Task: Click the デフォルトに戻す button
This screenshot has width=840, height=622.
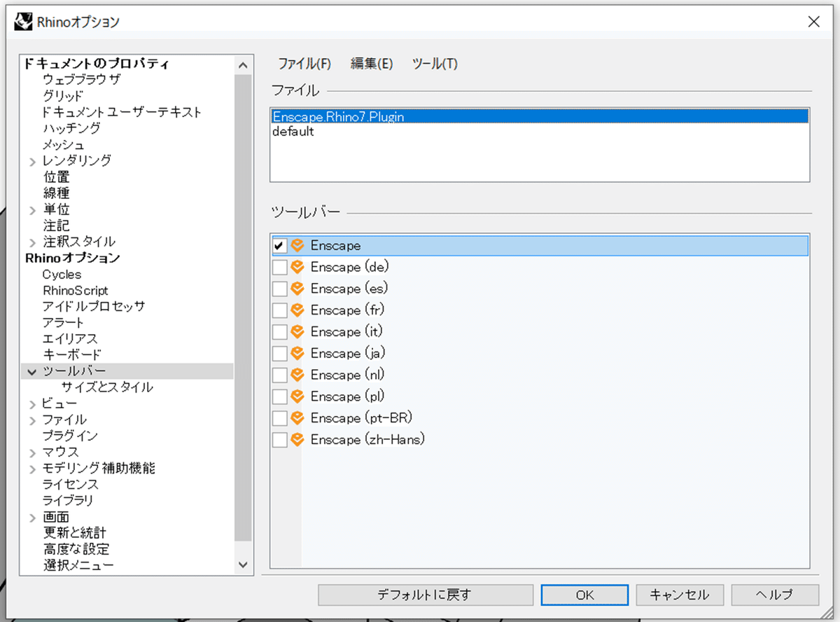Action: 424,595
